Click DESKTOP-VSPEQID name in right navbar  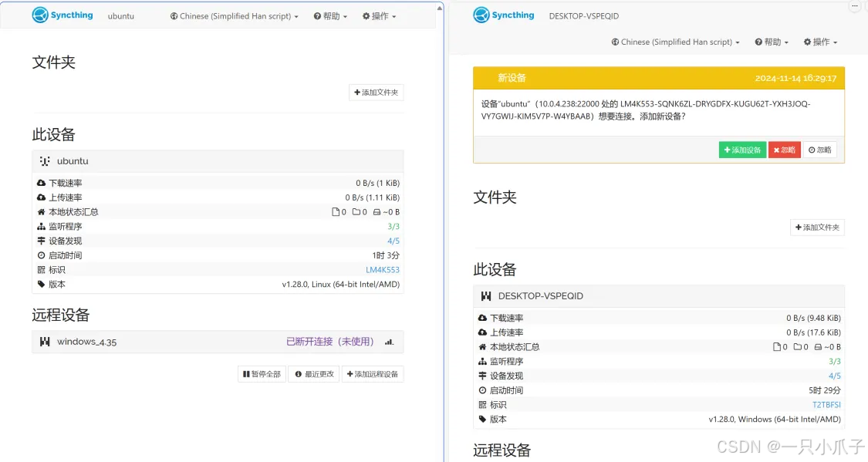coord(584,16)
